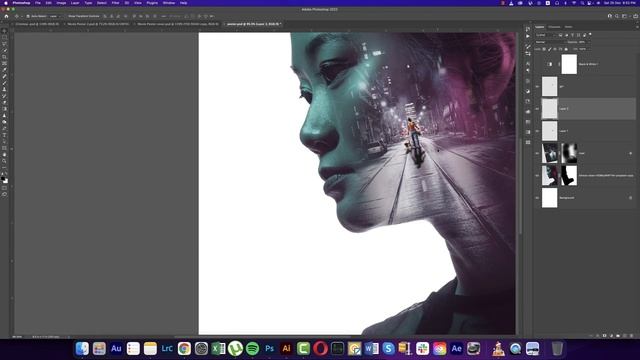Open Auto-Select Layer dropdown
The image size is (640, 360).
55,16
